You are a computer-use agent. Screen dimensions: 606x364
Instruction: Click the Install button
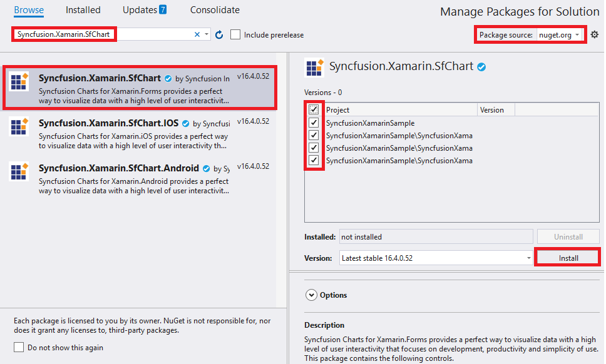click(568, 258)
